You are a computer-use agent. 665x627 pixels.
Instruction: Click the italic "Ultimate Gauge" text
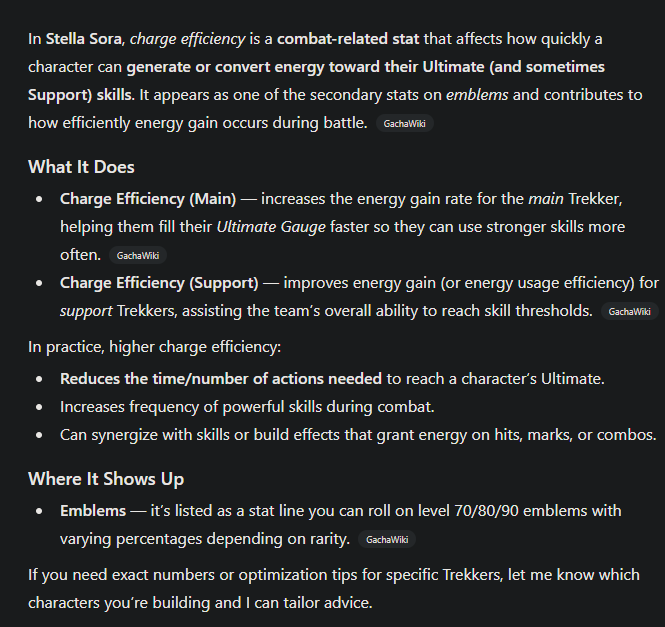click(x=271, y=227)
